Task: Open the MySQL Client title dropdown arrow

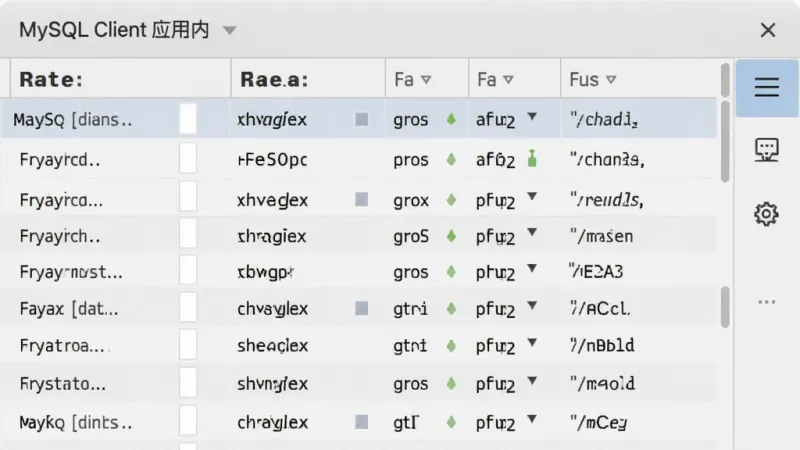Action: [230, 31]
